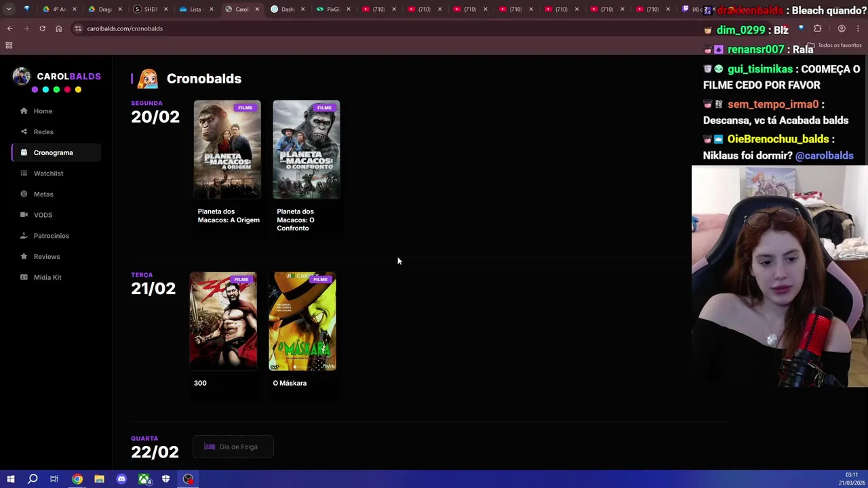Open Reviews in the sidebar

56,256
